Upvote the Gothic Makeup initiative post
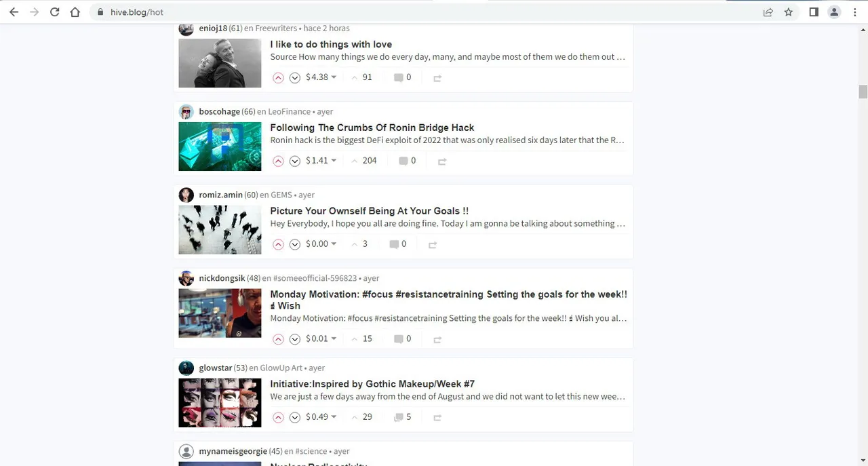The image size is (868, 466). click(278, 418)
